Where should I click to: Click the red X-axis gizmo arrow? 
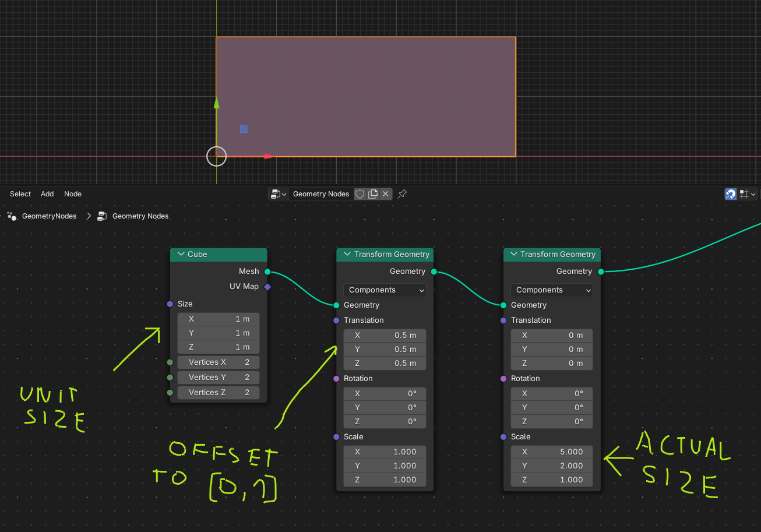[x=269, y=156]
